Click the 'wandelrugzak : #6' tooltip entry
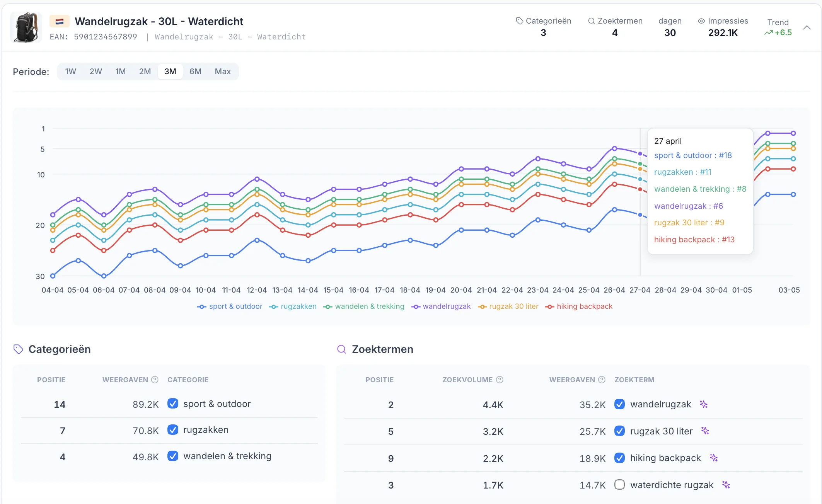This screenshot has width=822, height=504. pos(688,206)
